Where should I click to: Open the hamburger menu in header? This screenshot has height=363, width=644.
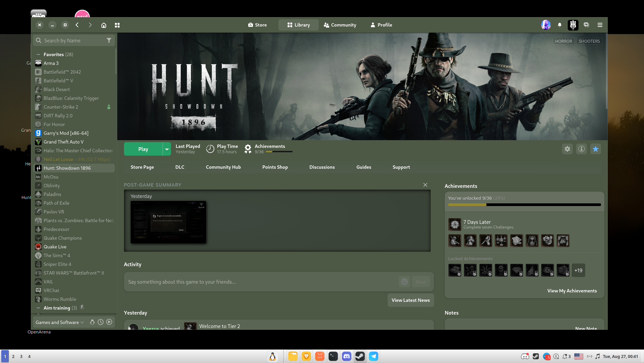[x=600, y=25]
